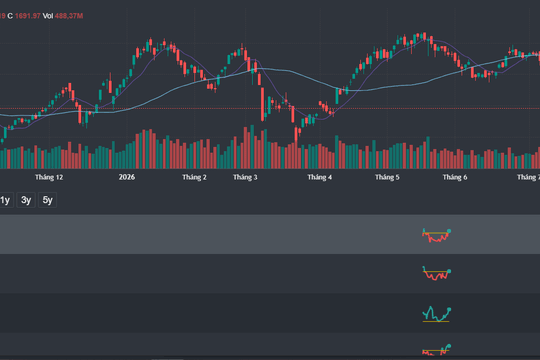540x360 pixels.
Task: Select the 3y time range button
Action: 26,200
